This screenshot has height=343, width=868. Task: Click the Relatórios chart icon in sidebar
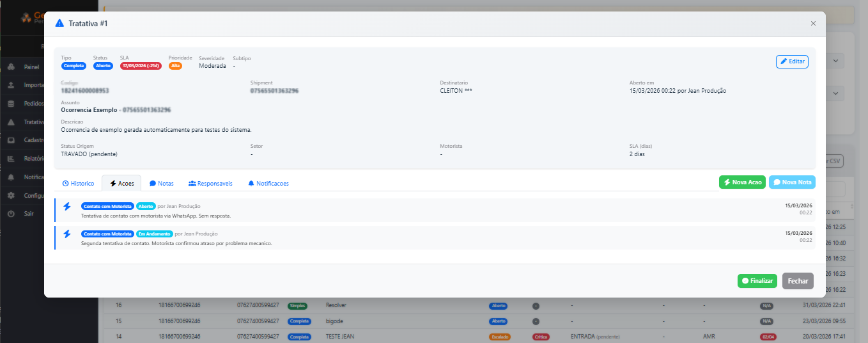point(11,159)
